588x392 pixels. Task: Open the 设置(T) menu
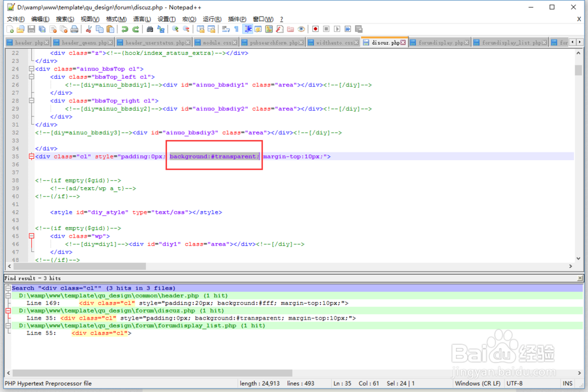tap(166, 19)
